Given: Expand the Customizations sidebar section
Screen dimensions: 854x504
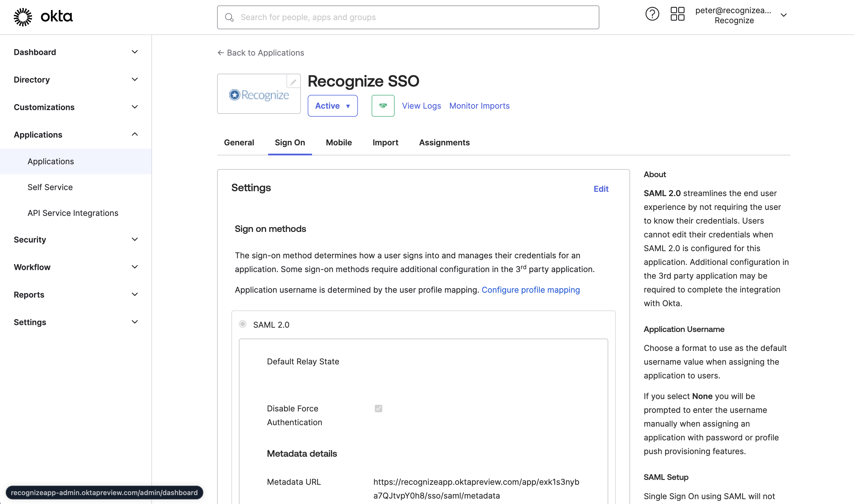Looking at the screenshot, I should (76, 107).
